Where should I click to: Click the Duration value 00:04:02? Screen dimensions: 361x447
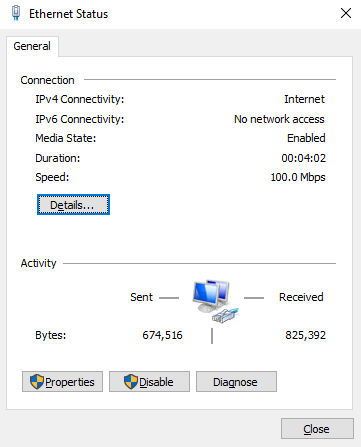coord(303,158)
